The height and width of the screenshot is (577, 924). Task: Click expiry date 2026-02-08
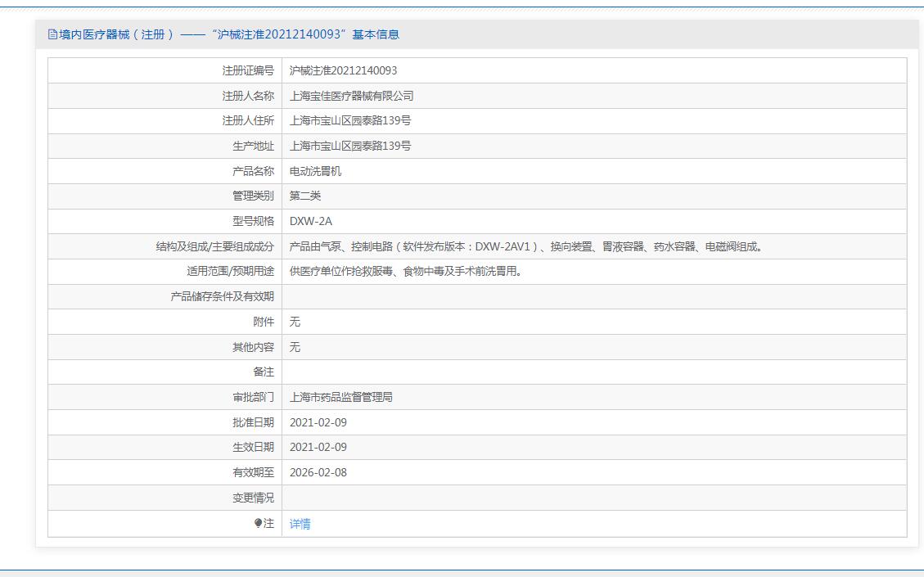pos(318,472)
